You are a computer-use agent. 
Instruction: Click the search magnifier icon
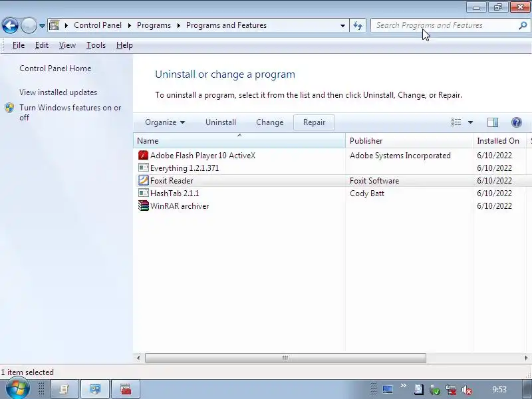(523, 25)
